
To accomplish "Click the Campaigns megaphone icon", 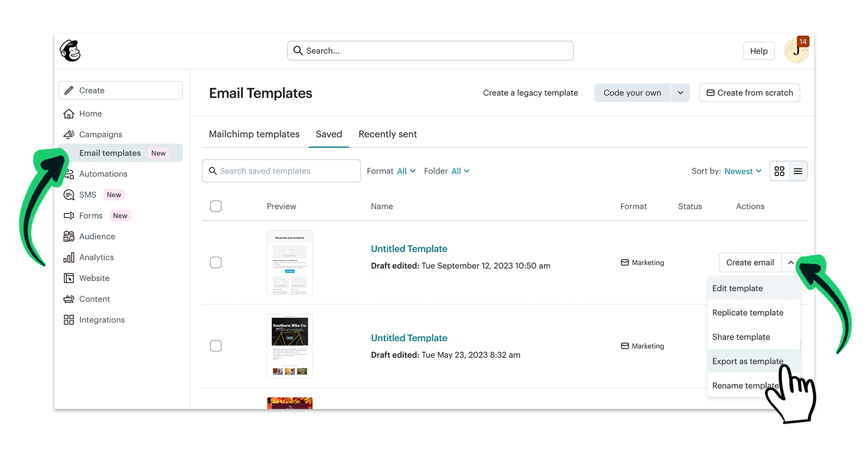I will point(69,134).
